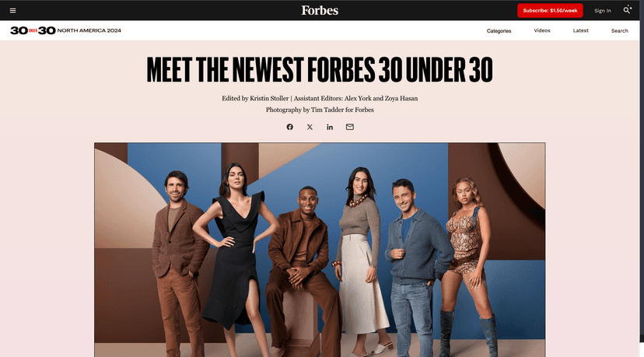Open the Latest section
Screen dimensions: 644x357
tap(580, 30)
